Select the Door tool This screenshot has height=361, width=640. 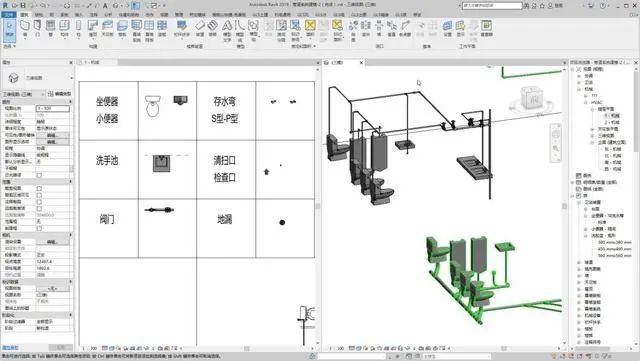coord(37,29)
